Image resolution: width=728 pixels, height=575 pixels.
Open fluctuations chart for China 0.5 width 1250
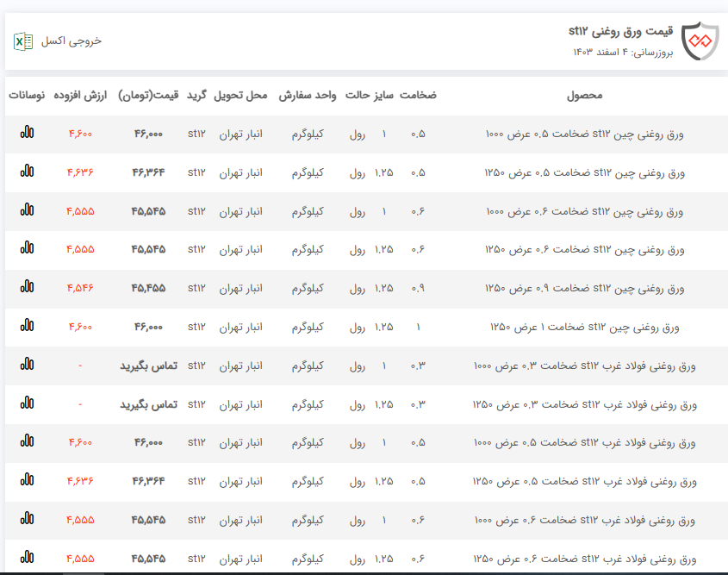[28, 172]
